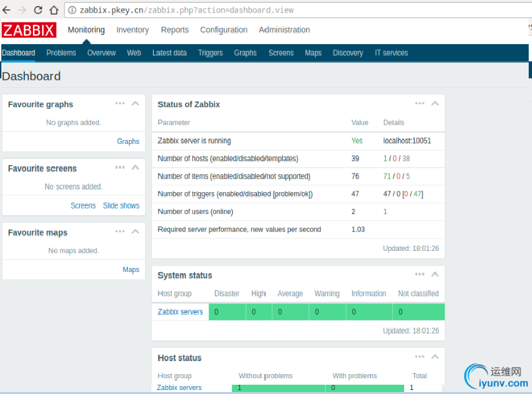Collapse the Favourite screens widget
The height and width of the screenshot is (394, 532).
(135, 167)
